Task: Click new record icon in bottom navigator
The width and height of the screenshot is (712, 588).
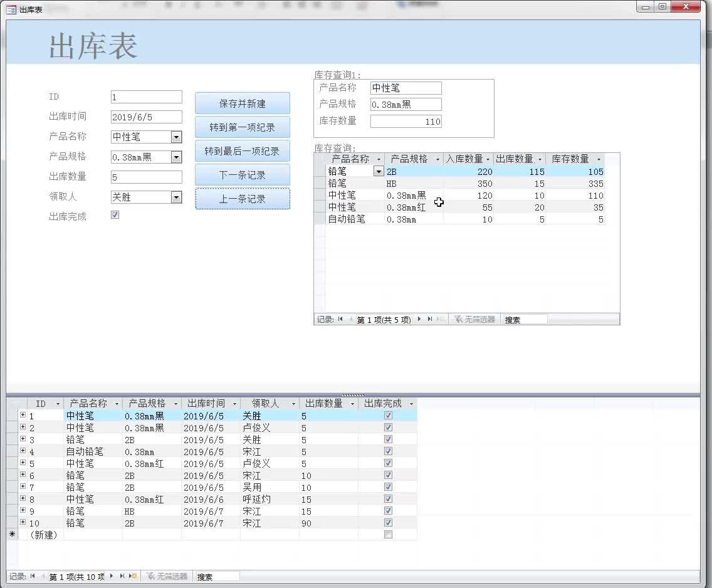Action: pyautogui.click(x=133, y=576)
